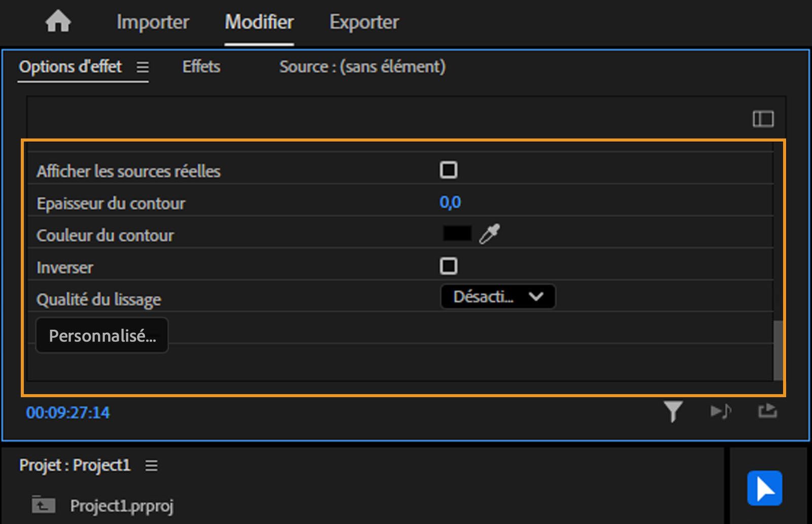Viewport: 812px width, 524px height.
Task: Click the timecode 00:09:27:14
Action: pyautogui.click(x=67, y=412)
